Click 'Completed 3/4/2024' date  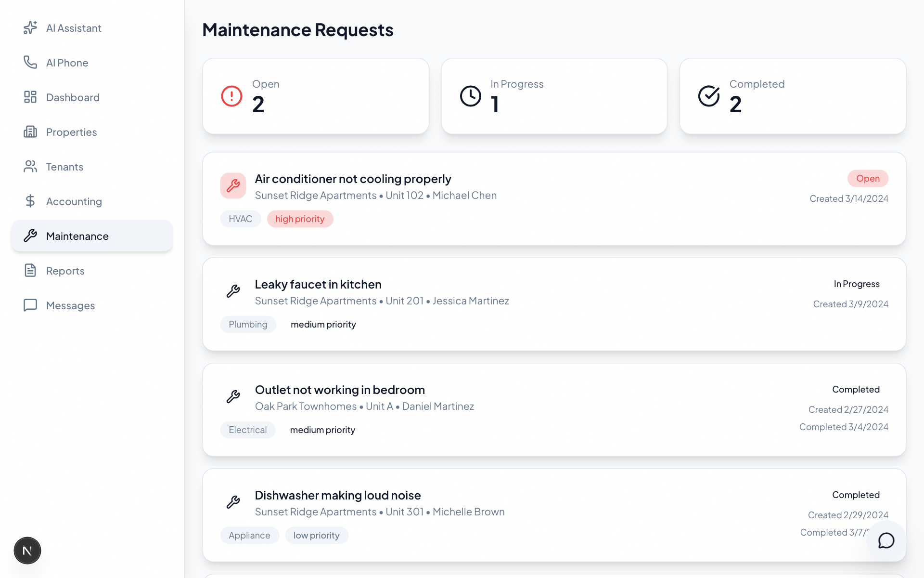[x=844, y=427]
